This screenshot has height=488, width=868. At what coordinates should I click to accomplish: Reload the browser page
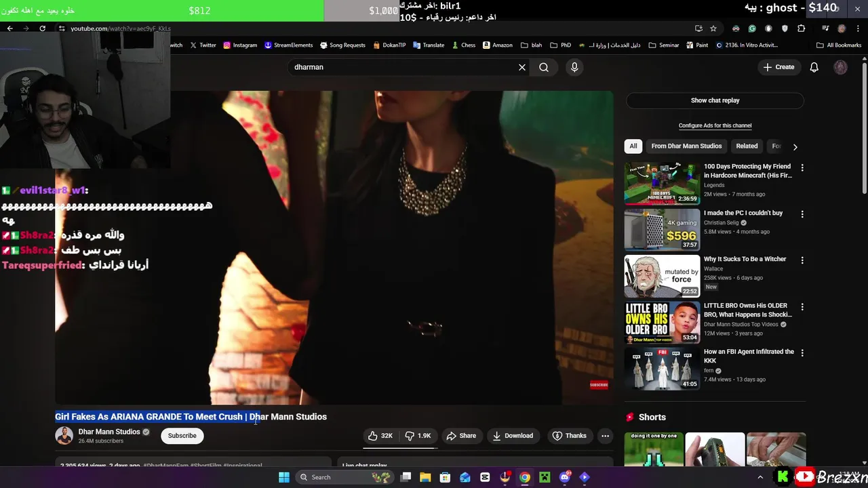click(x=42, y=28)
